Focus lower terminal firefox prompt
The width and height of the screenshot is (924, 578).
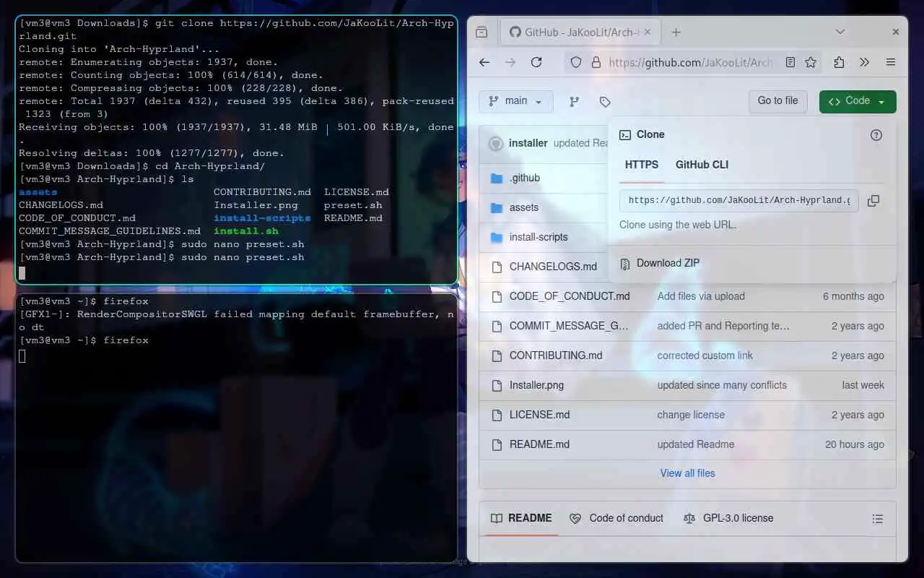(x=84, y=340)
